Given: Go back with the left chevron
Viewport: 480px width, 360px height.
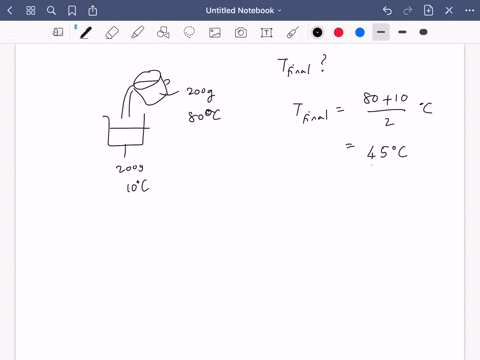Looking at the screenshot, I should point(10,11).
